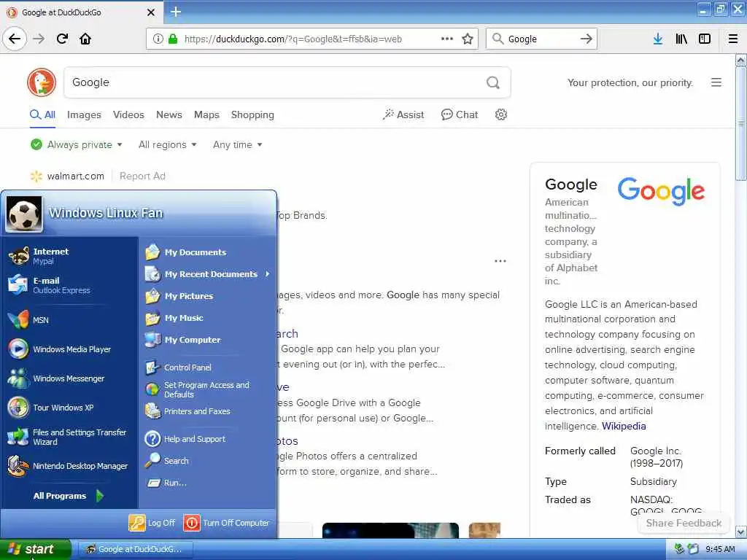Open Files and Settings Transfer Wizard
The width and height of the screenshot is (747, 560).
(x=69, y=437)
